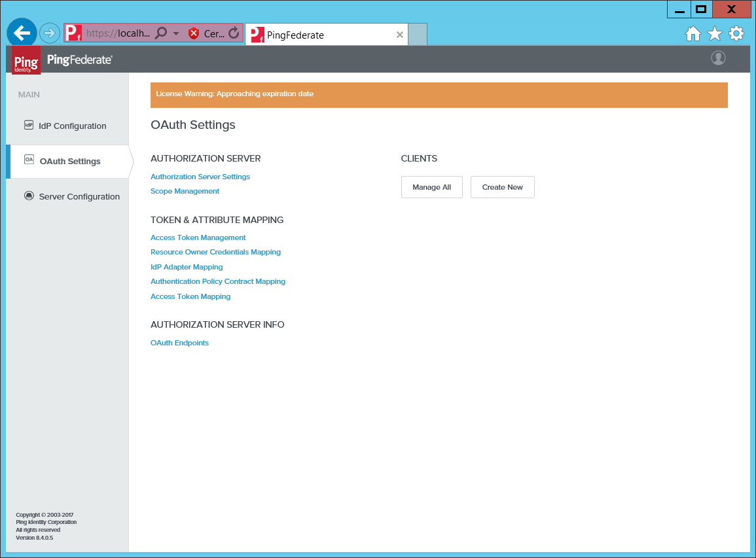Image resolution: width=756 pixels, height=558 pixels.
Task: Open the Favorites star icon
Action: pyautogui.click(x=715, y=34)
